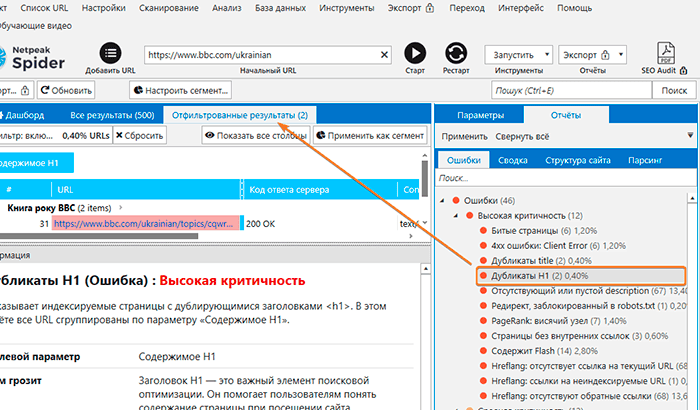Click Показать все столбцы button
The height and width of the screenshot is (410, 700).
coord(256,135)
